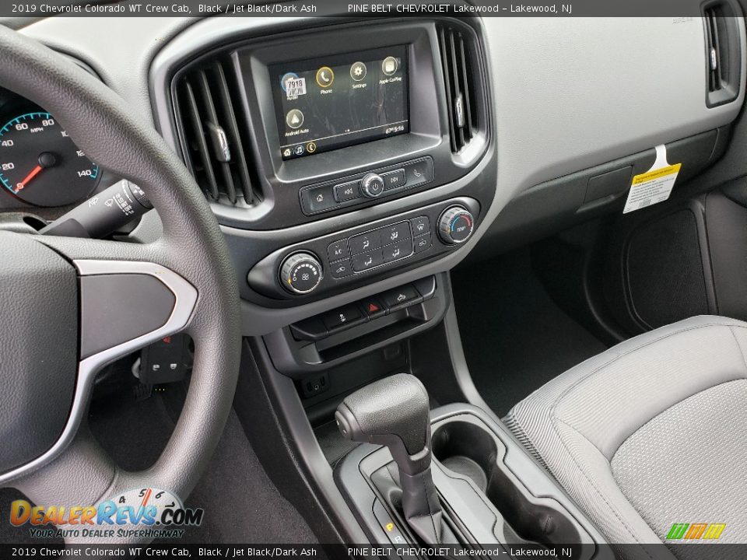Tap the phone shortcut in the bottom dock
Viewport: 747px width, 560px height.
point(311,148)
